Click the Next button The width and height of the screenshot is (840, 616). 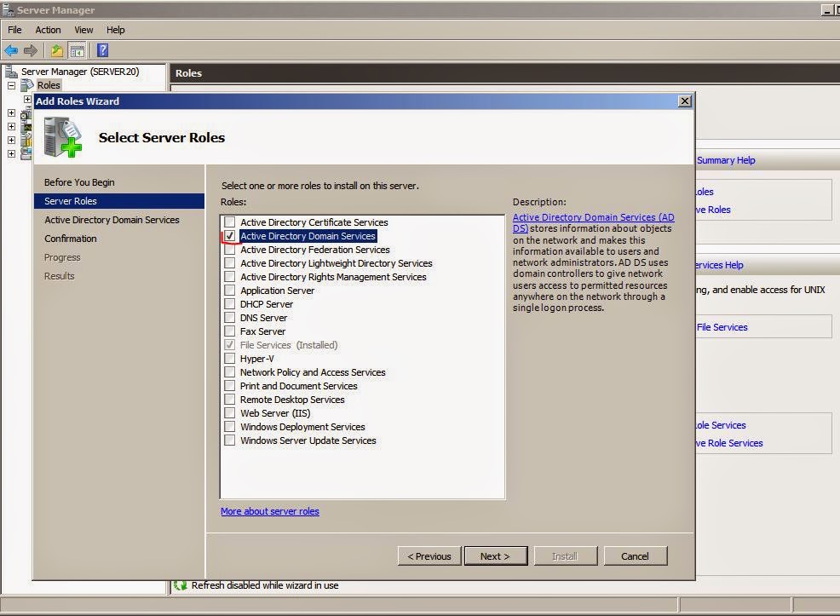pos(496,556)
